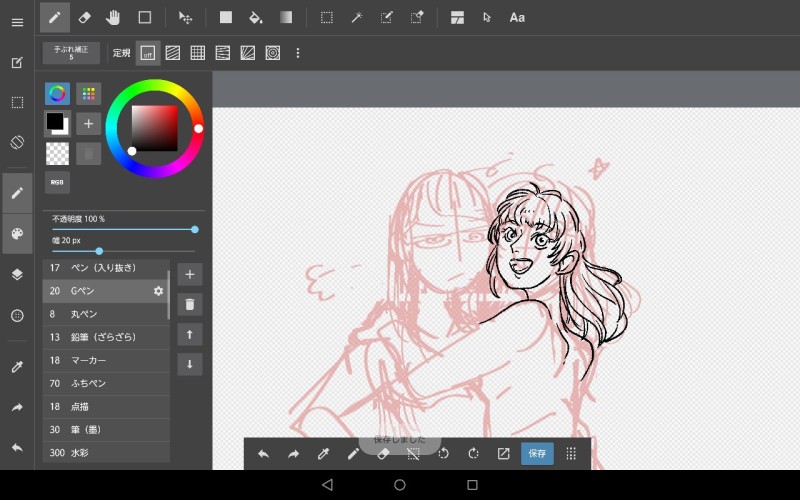This screenshot has height=500, width=800.
Task: Select the Hand pan tool
Action: 113,17
